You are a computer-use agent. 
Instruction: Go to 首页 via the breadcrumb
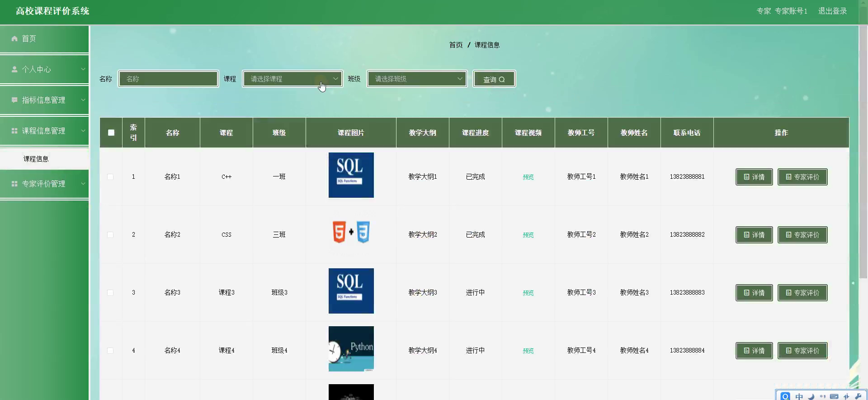pyautogui.click(x=456, y=45)
